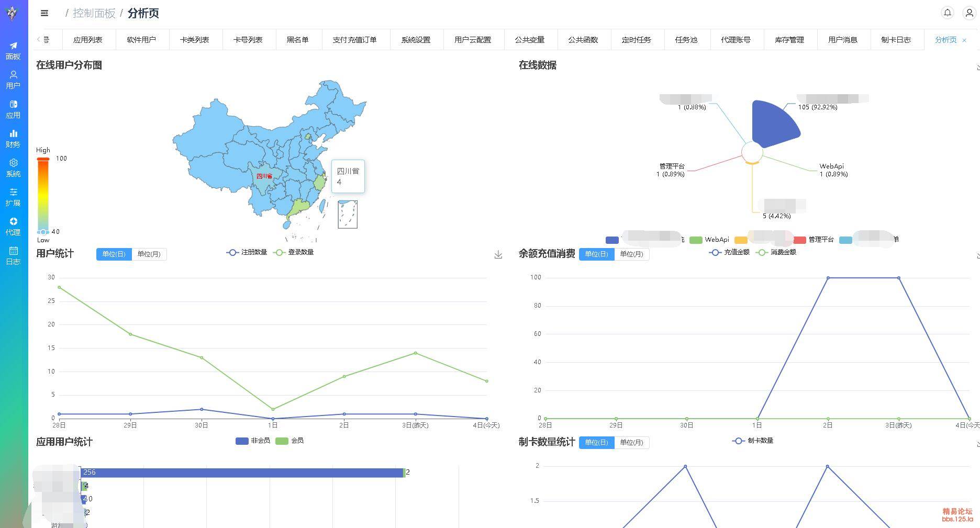Switch to the 黑名单 tab

tap(297, 40)
